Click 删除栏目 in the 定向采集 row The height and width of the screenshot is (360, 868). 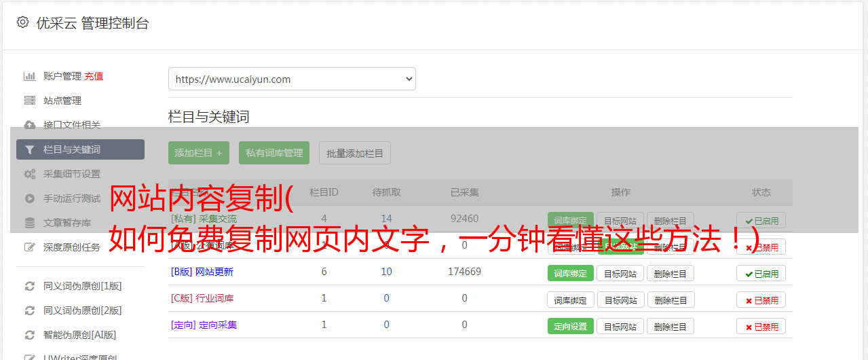point(671,326)
